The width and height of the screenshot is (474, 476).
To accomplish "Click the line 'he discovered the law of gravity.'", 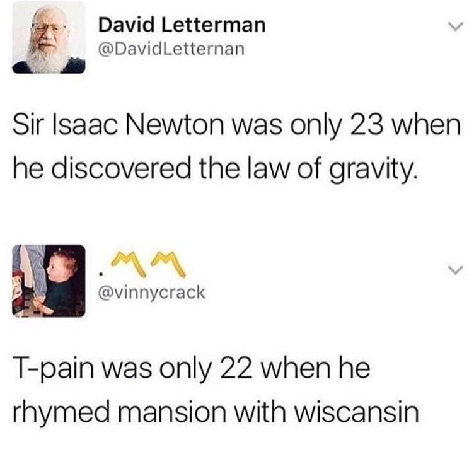I will coord(214,169).
